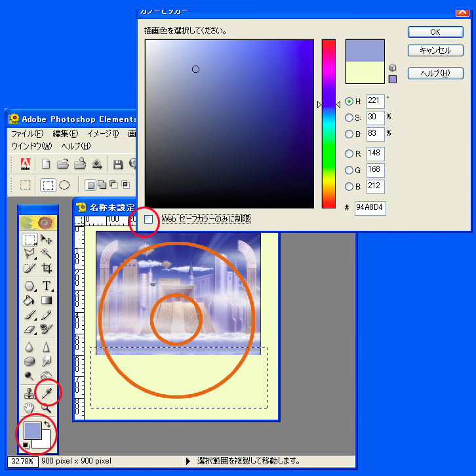
Task: Select the Crop tool
Action: [x=47, y=268]
